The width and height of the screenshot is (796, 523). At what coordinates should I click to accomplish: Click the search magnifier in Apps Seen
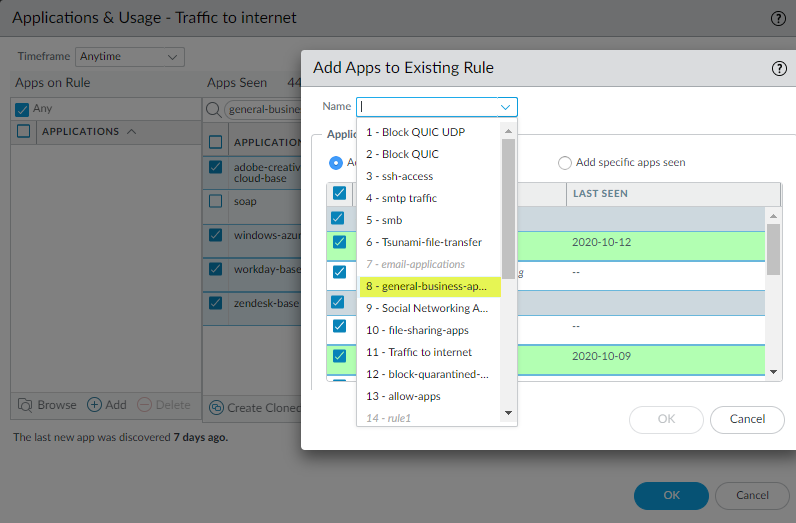[x=214, y=110]
